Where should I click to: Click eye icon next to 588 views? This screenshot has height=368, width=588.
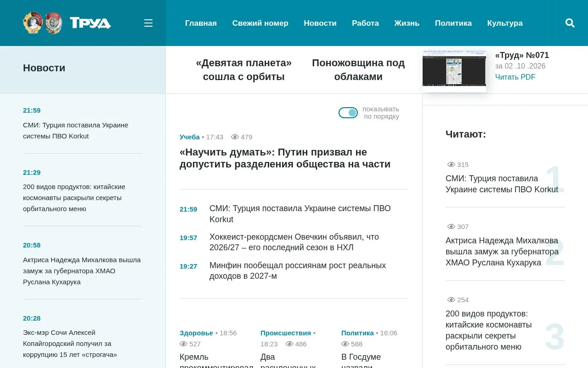coord(345,344)
